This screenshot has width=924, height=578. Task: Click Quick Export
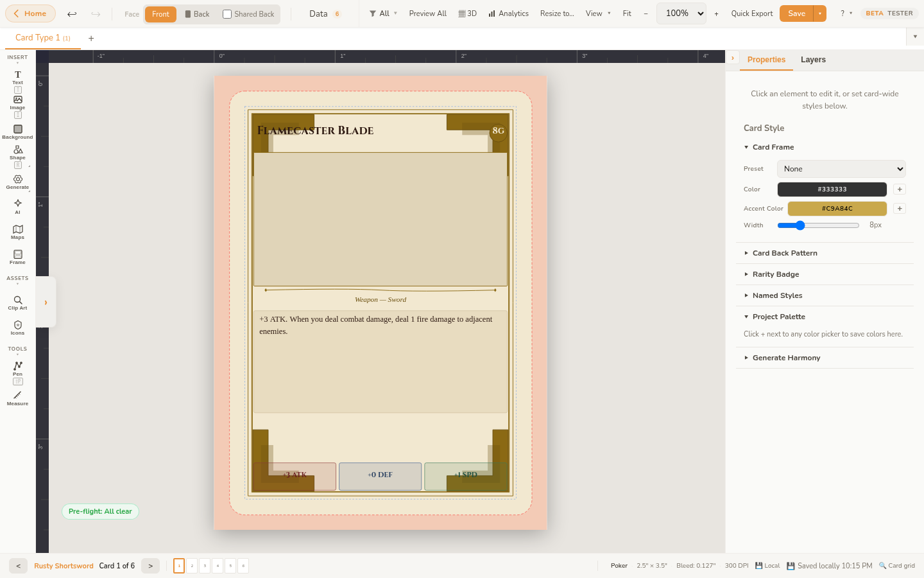752,13
